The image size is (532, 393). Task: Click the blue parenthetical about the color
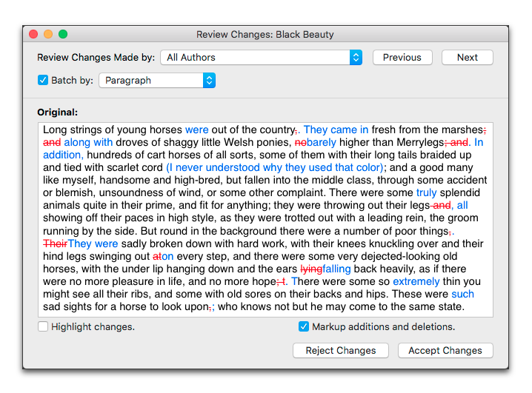274,167
